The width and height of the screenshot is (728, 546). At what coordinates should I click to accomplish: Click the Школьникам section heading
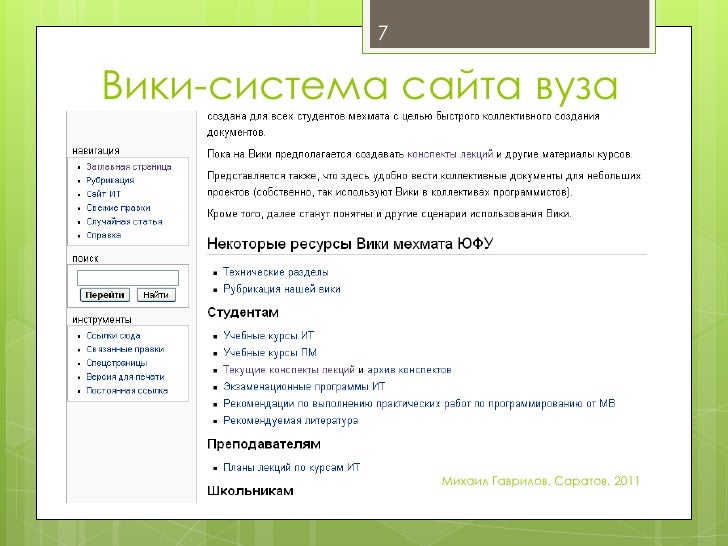coord(250,491)
